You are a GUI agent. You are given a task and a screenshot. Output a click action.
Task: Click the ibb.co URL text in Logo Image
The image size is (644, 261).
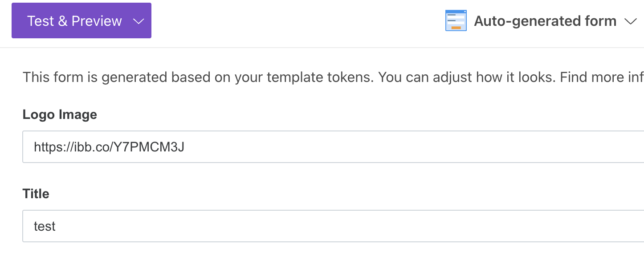pyautogui.click(x=109, y=147)
